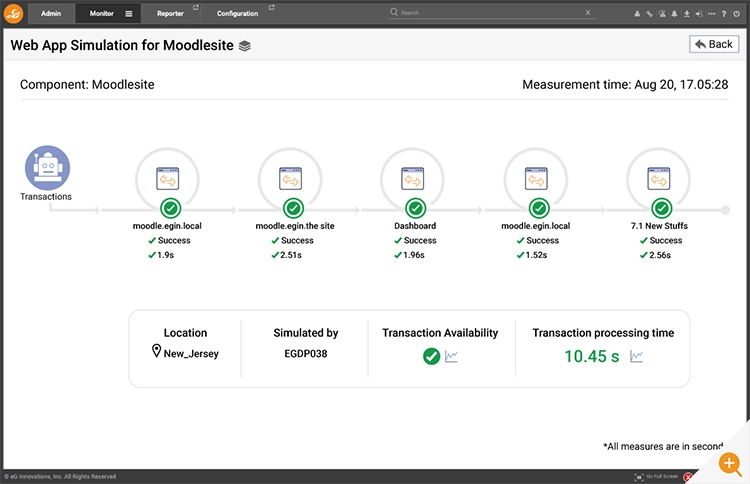Open moodle.egin.the site transaction page icon
This screenshot has height=484, width=750.
(x=290, y=179)
